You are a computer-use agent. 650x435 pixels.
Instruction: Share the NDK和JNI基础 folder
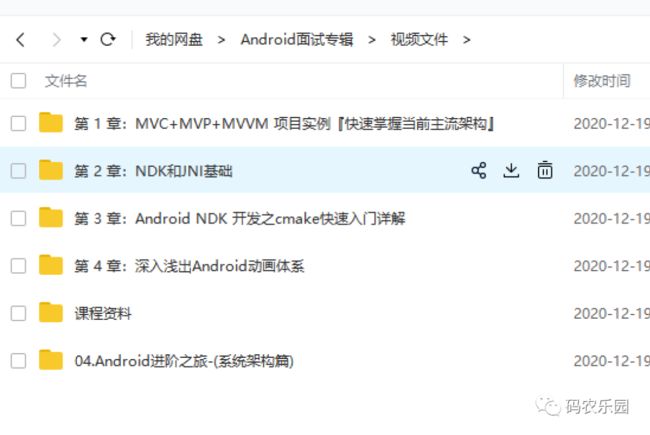click(479, 170)
